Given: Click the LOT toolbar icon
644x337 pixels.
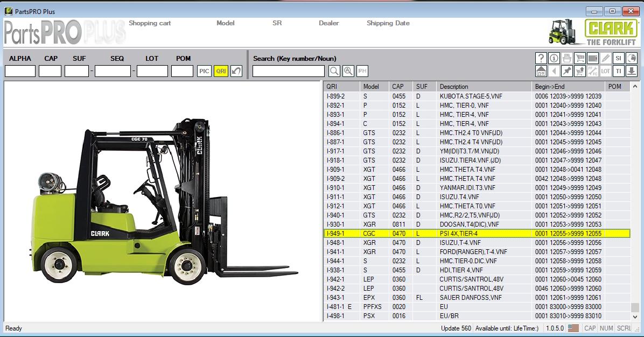Looking at the screenshot, I should point(605,71).
